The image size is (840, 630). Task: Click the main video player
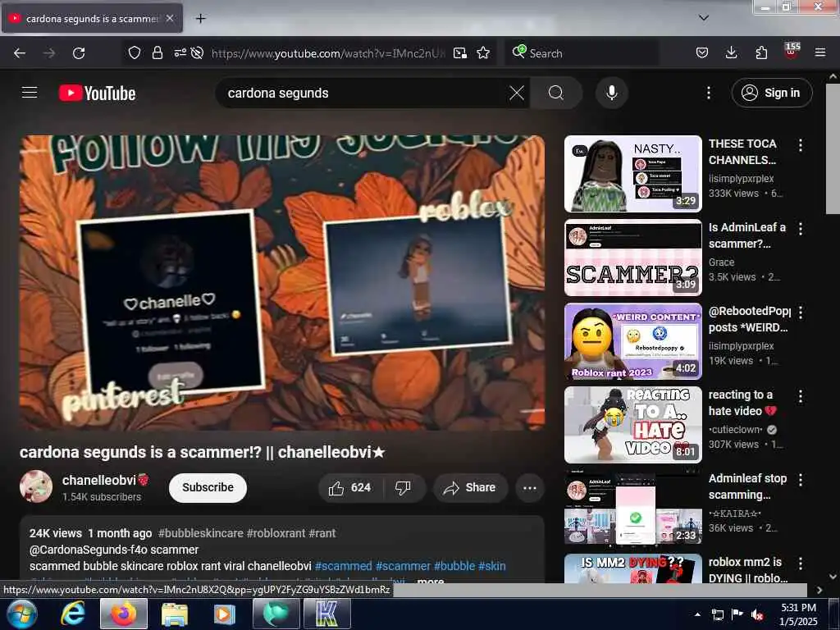pos(282,283)
